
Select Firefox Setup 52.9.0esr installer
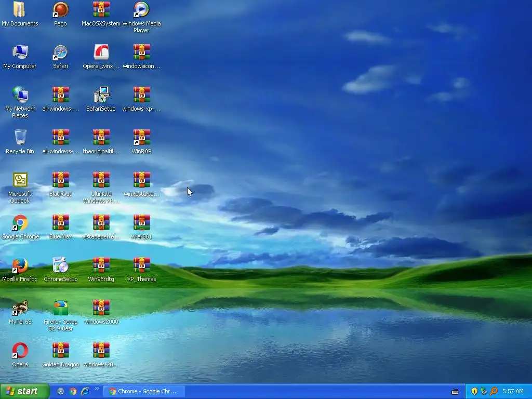(x=60, y=308)
